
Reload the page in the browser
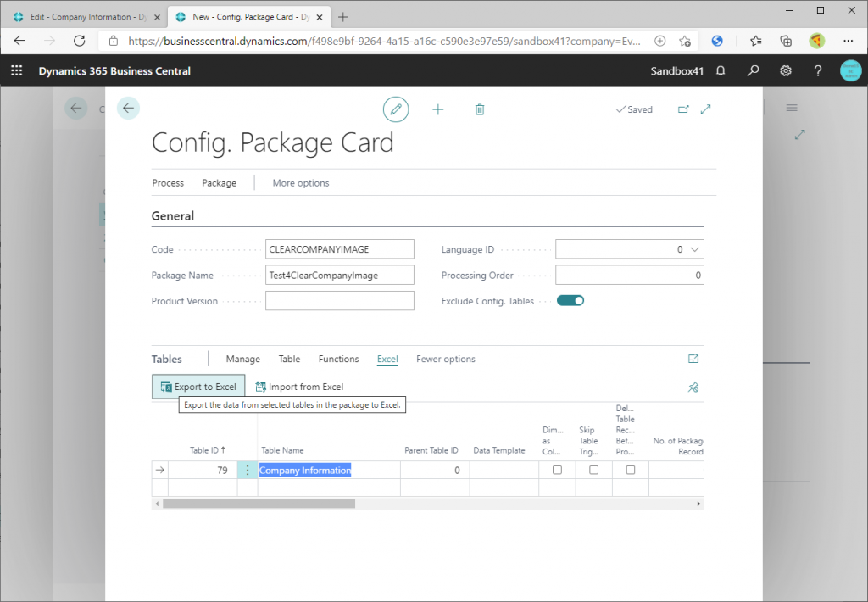[80, 41]
